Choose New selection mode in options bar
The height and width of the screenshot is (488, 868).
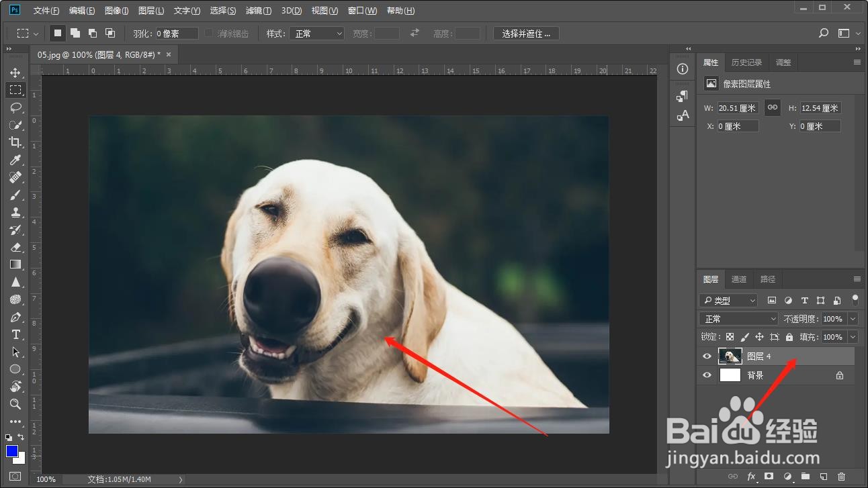[x=58, y=33]
